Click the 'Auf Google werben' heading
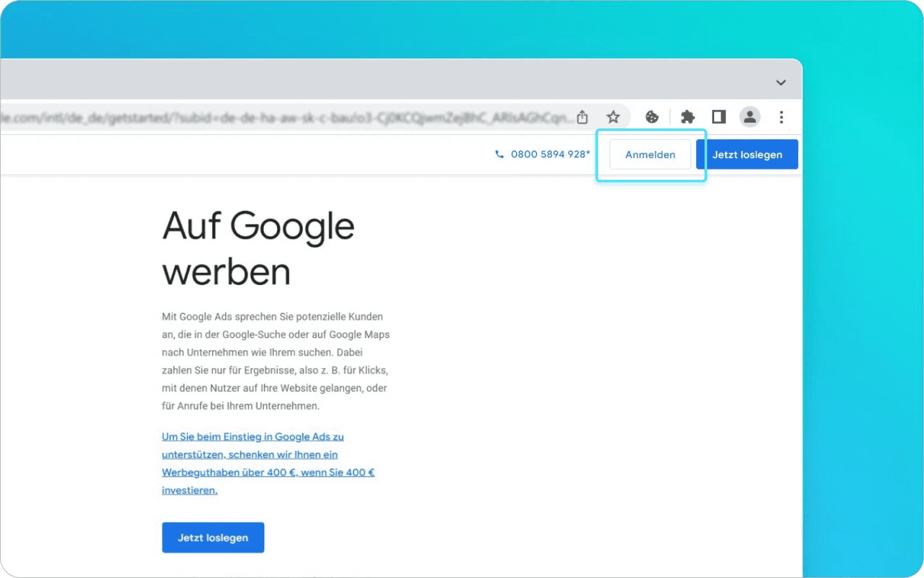Viewport: 924px width, 578px height. (x=259, y=249)
